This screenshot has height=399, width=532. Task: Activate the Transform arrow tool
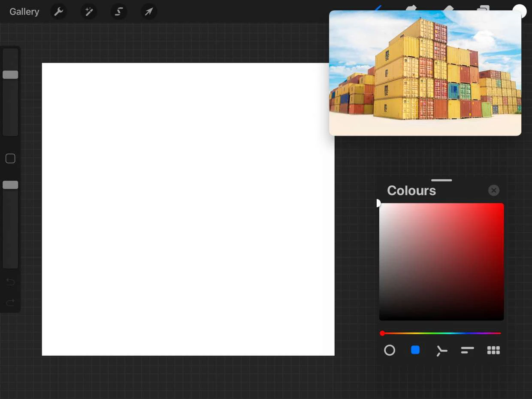point(149,12)
